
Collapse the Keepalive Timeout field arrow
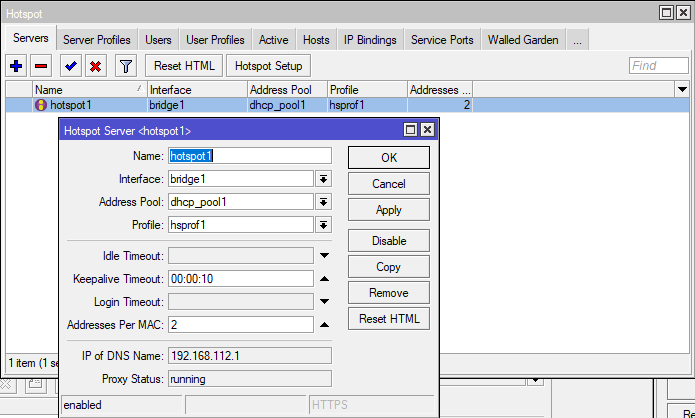click(324, 279)
